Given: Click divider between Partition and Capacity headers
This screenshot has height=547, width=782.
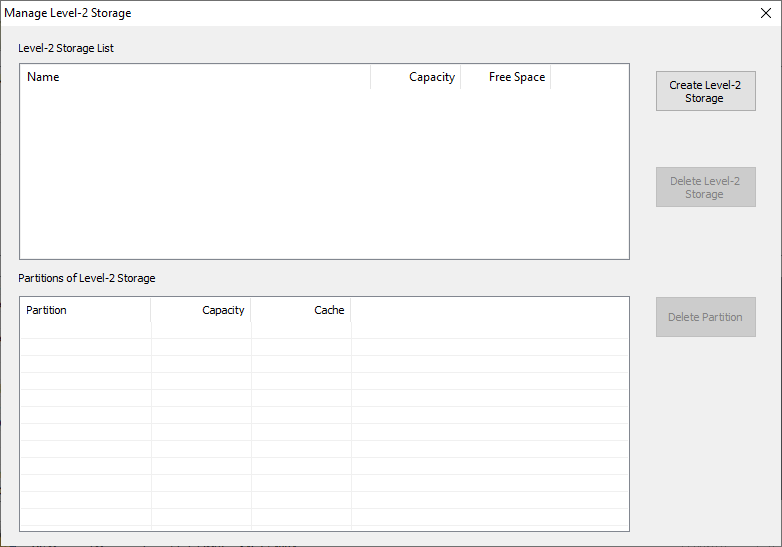Looking at the screenshot, I should click(x=151, y=310).
